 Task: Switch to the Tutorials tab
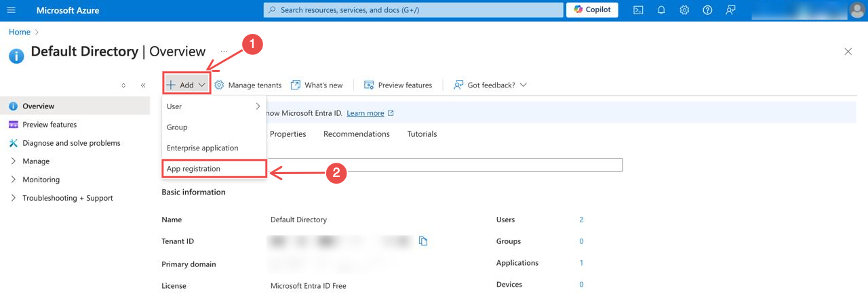[x=422, y=134]
